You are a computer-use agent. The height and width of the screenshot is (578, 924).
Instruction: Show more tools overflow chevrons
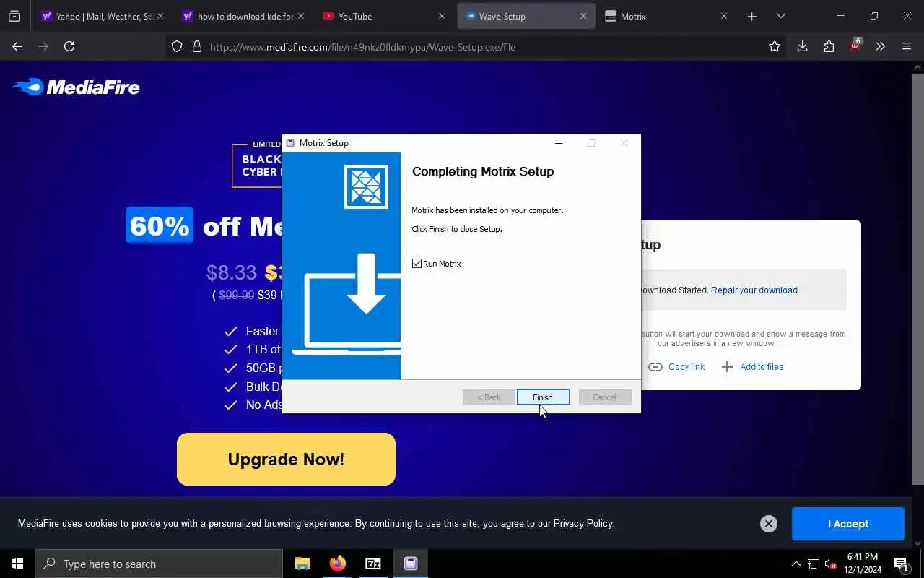pyautogui.click(x=880, y=46)
